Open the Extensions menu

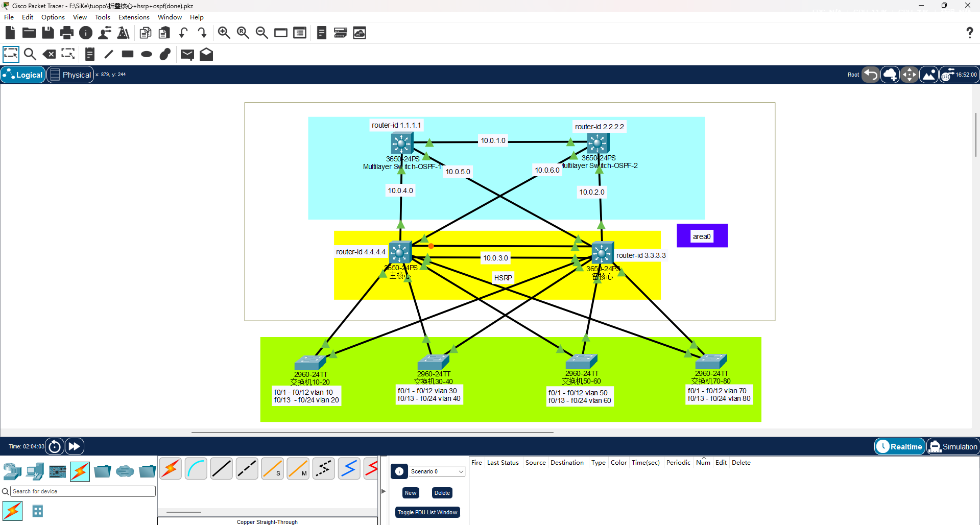click(x=134, y=17)
